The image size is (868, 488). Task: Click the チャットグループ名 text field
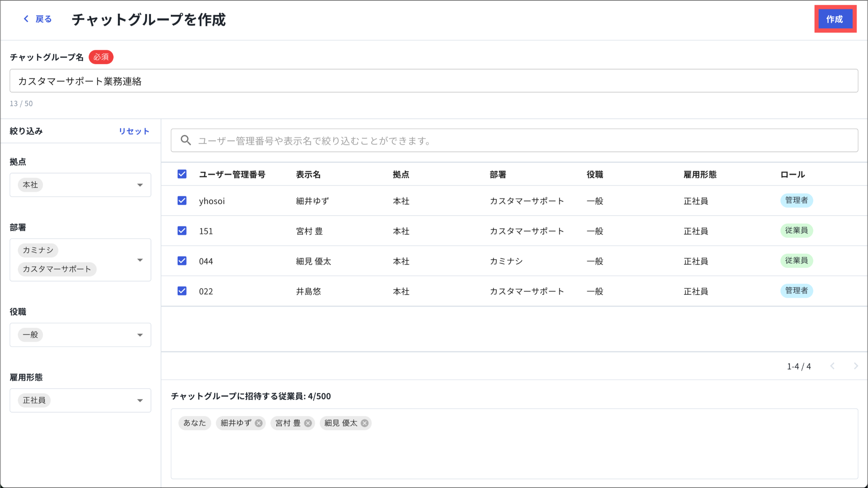pos(433,81)
